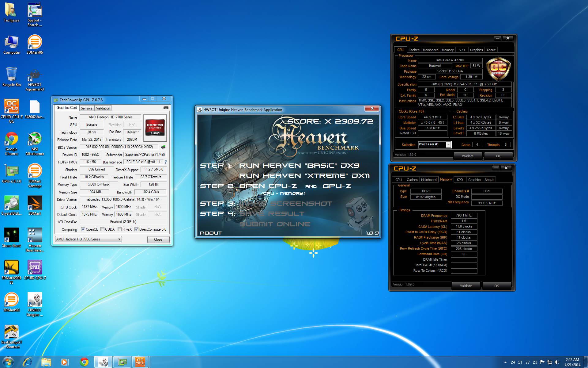
Task: Open the 348062.hw file icon
Action: tap(35, 109)
